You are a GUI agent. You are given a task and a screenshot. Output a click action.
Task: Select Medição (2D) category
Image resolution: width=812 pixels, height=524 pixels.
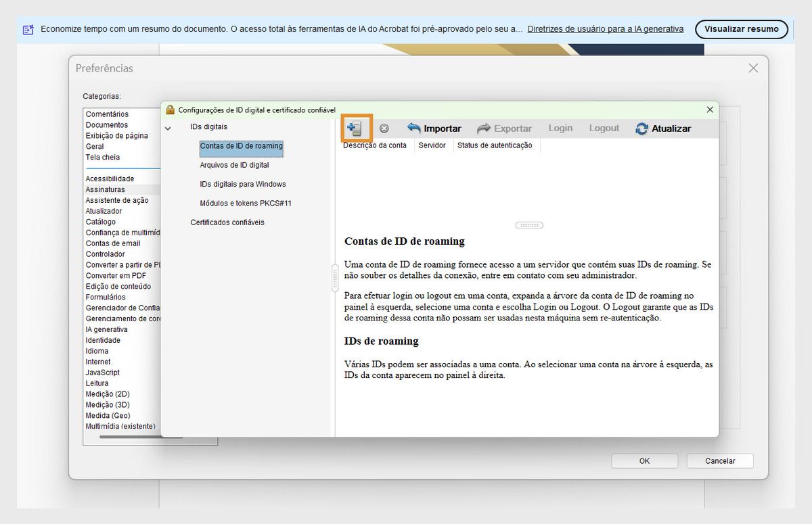(x=108, y=394)
